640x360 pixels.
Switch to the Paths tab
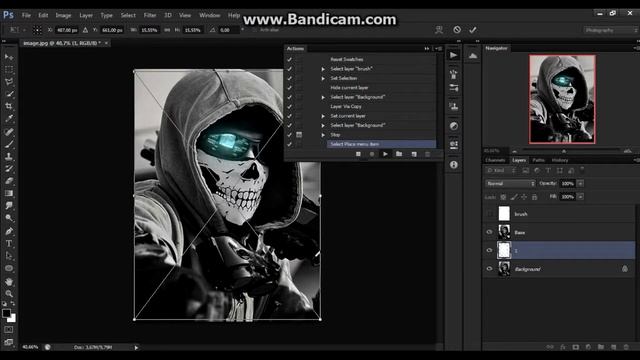[x=538, y=160]
